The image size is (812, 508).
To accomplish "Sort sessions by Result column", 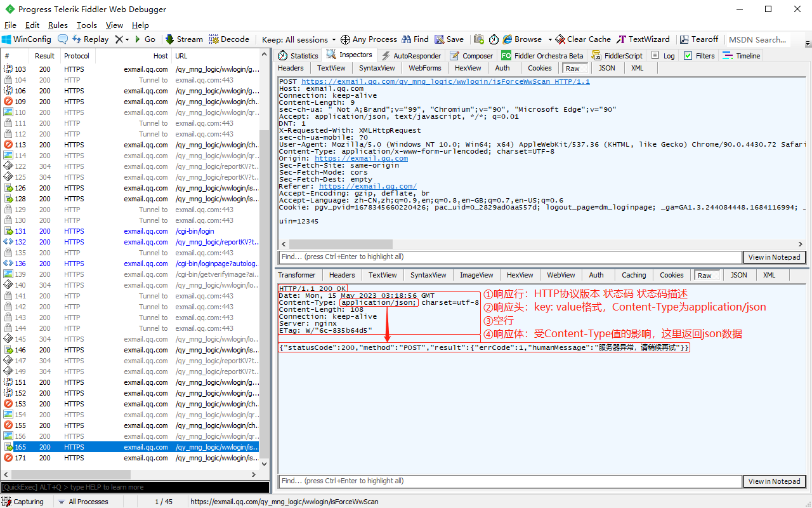I will tap(44, 56).
